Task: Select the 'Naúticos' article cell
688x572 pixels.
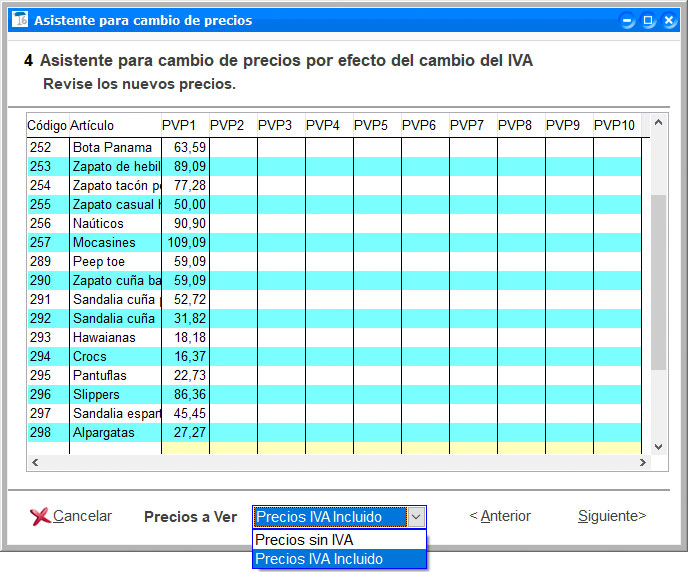Action: pyautogui.click(x=115, y=223)
